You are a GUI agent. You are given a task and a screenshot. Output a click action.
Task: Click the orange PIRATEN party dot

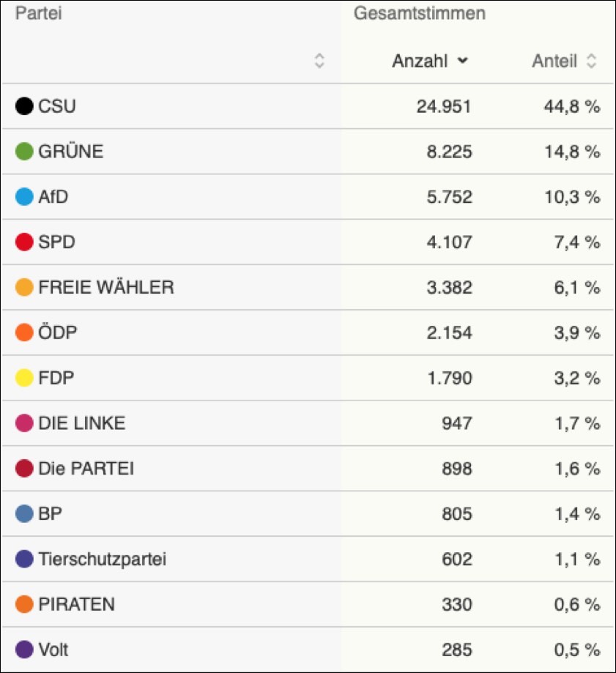point(24,605)
